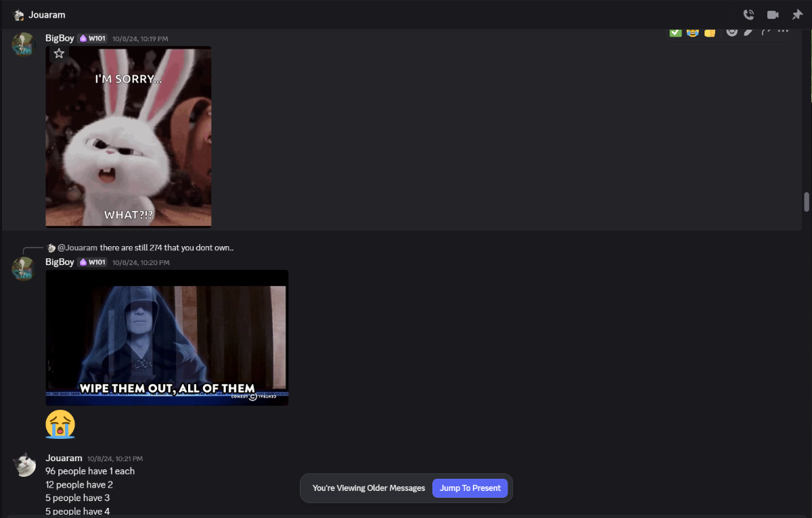
Task: Open the More options ellipsis menu
Action: coord(783,31)
